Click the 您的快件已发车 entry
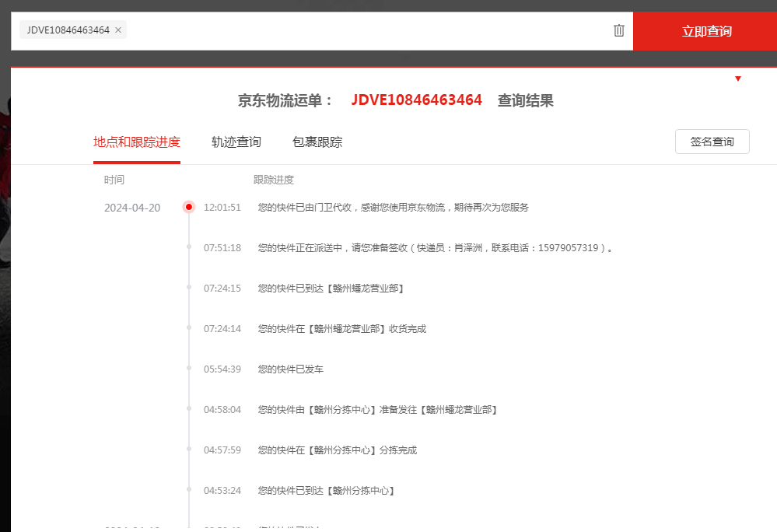Image resolution: width=777 pixels, height=532 pixels. tap(290, 369)
